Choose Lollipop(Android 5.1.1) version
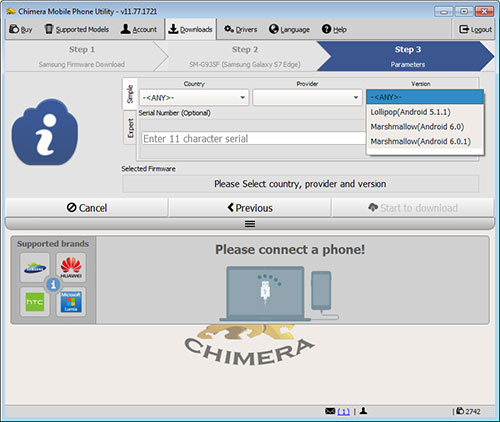The width and height of the screenshot is (500, 422). pos(425,112)
